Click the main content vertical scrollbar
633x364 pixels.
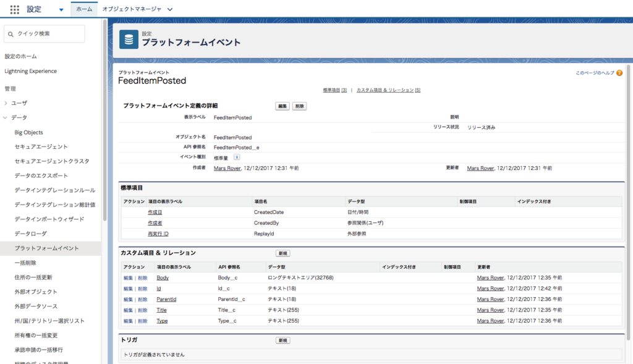coord(628,201)
